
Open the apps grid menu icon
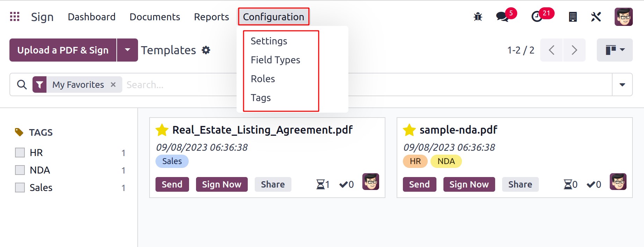(x=15, y=16)
